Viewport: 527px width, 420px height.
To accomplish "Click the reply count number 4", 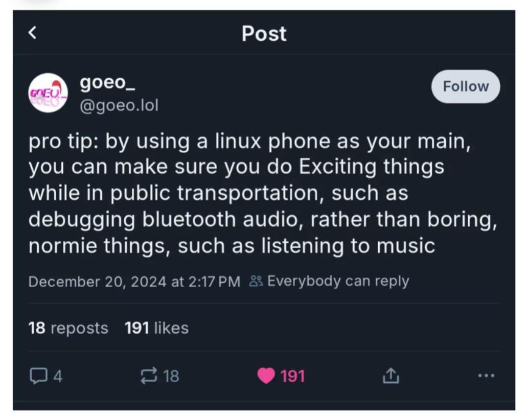I will click(x=57, y=377).
